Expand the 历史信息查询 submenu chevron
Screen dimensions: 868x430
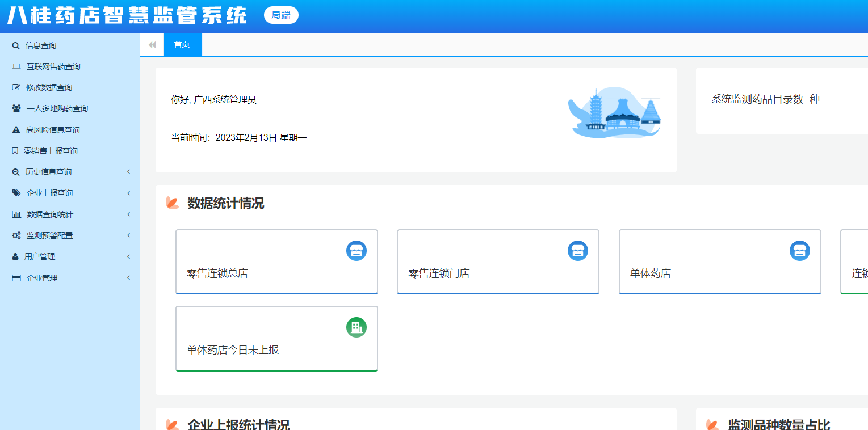pyautogui.click(x=129, y=172)
